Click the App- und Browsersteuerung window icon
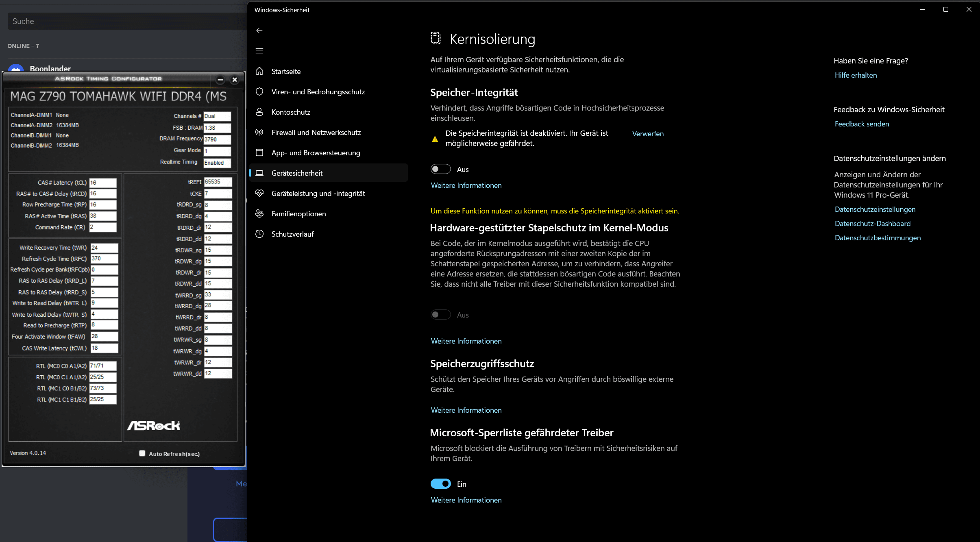The height and width of the screenshot is (542, 980). point(259,152)
